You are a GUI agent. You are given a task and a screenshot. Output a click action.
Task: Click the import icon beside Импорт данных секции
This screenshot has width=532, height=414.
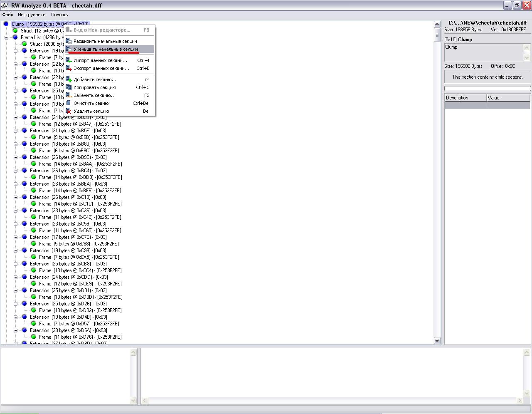click(69, 60)
